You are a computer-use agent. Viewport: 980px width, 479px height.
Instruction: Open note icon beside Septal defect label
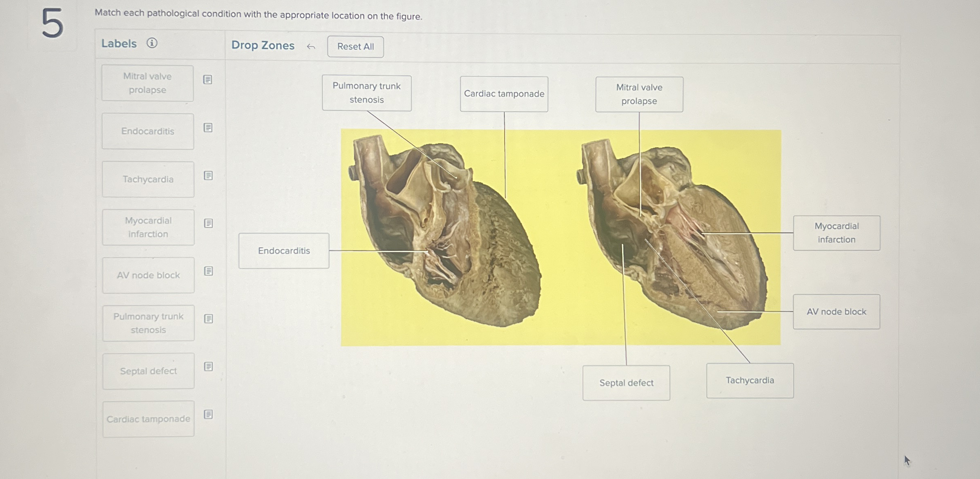tap(208, 366)
